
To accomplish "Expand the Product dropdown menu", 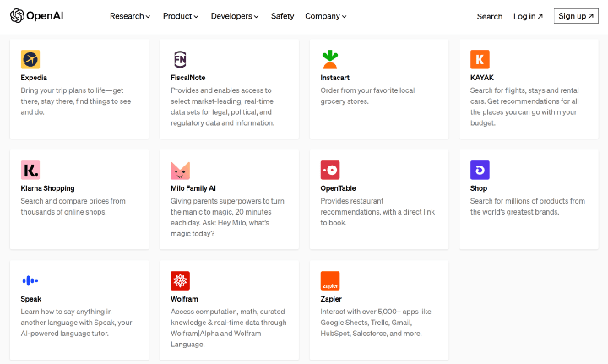I will (181, 16).
